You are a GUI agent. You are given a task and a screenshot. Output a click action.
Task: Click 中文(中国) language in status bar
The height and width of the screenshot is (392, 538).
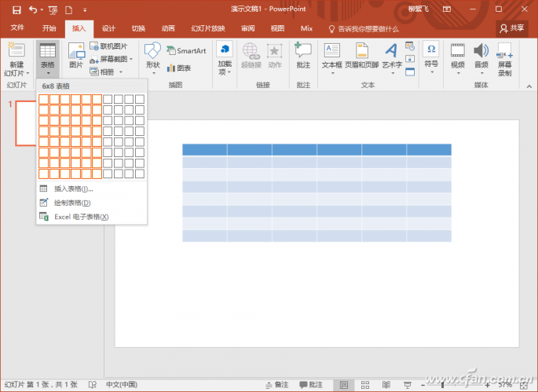pos(122,384)
